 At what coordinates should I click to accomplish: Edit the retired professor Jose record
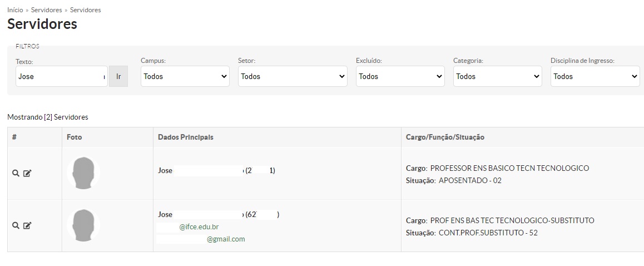pos(27,173)
